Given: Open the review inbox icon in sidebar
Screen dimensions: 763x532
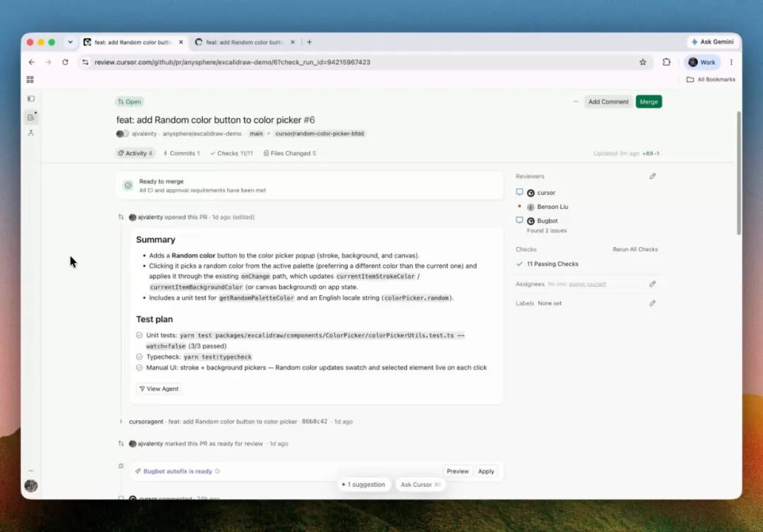Looking at the screenshot, I should (31, 117).
